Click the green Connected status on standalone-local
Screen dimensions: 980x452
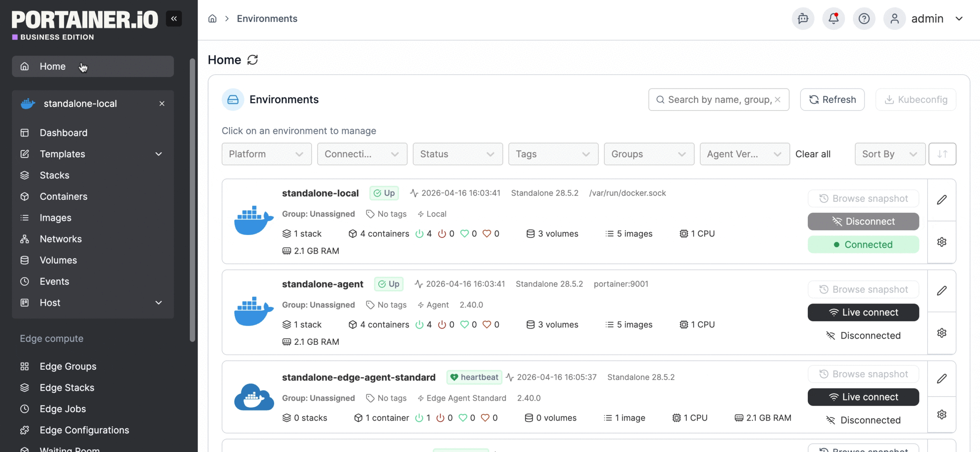[863, 244]
